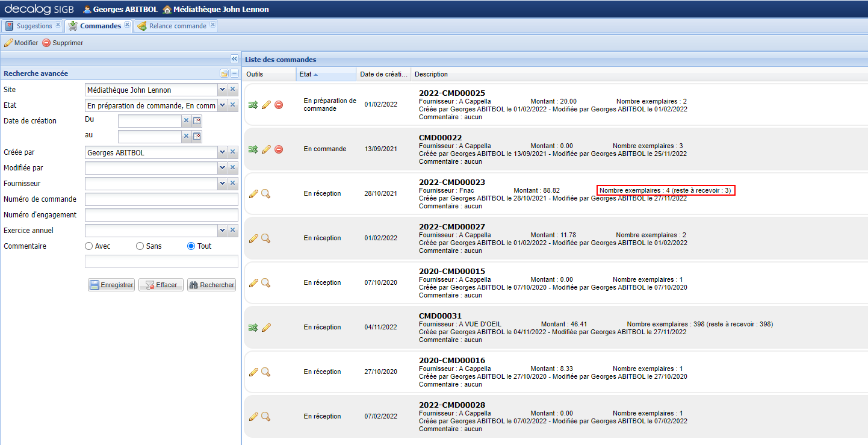The height and width of the screenshot is (445, 868).
Task: Open the Relance commande tab
Action: pos(175,25)
